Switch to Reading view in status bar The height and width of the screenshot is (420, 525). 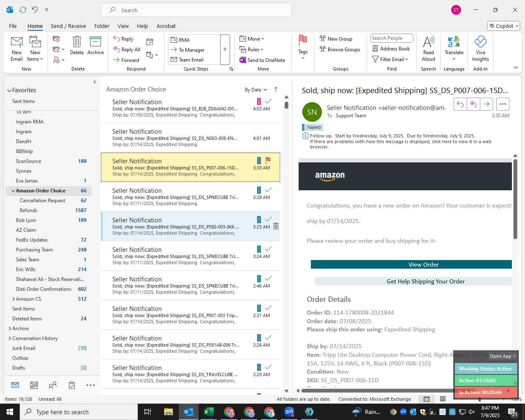coord(443,399)
